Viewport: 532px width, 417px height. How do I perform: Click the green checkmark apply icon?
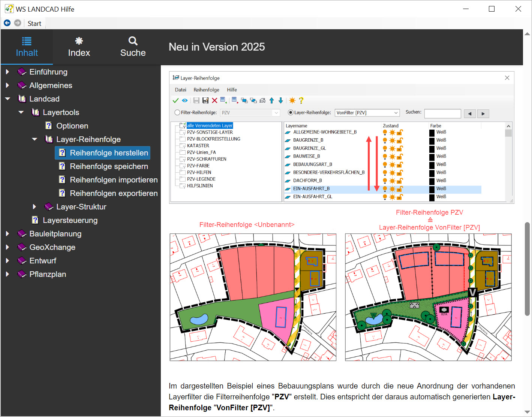pos(175,100)
